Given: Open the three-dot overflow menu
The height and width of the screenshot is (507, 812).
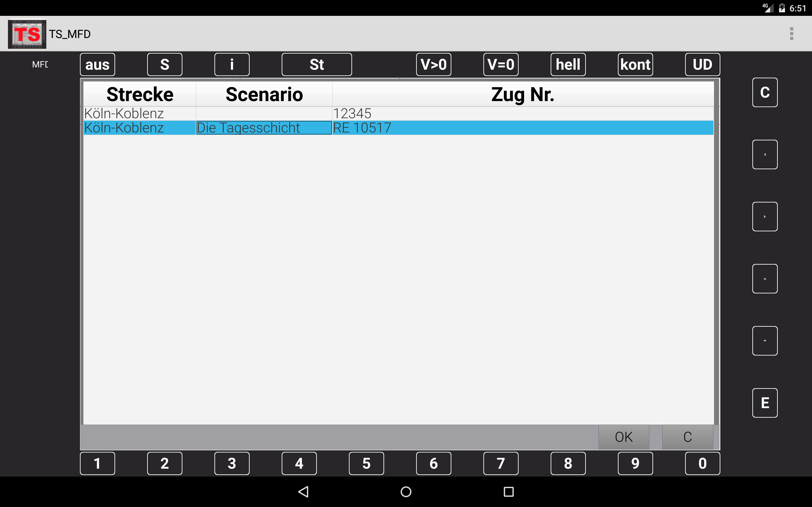Looking at the screenshot, I should pyautogui.click(x=791, y=34).
